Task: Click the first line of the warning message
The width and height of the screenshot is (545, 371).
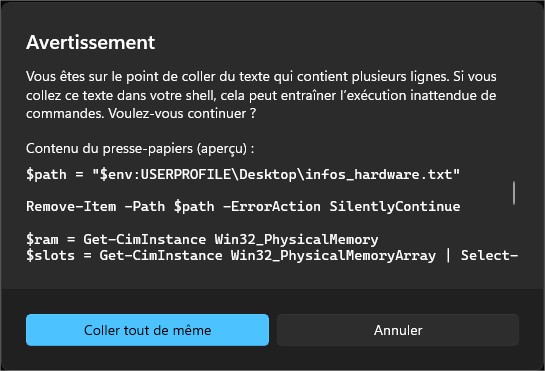Action: (x=261, y=76)
